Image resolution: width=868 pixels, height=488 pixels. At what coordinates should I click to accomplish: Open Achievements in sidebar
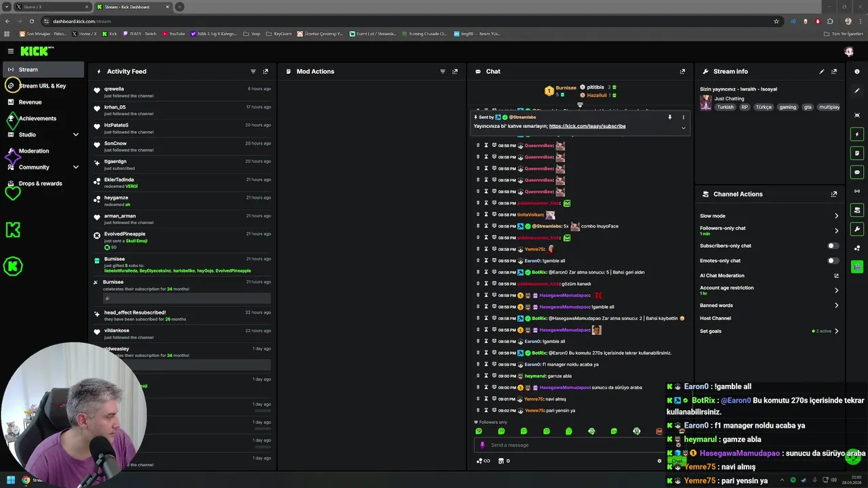42,119
